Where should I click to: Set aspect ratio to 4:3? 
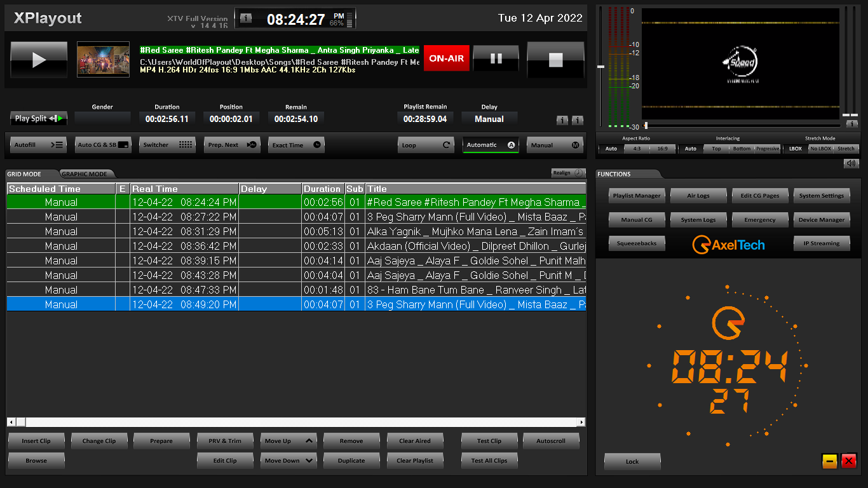point(636,149)
